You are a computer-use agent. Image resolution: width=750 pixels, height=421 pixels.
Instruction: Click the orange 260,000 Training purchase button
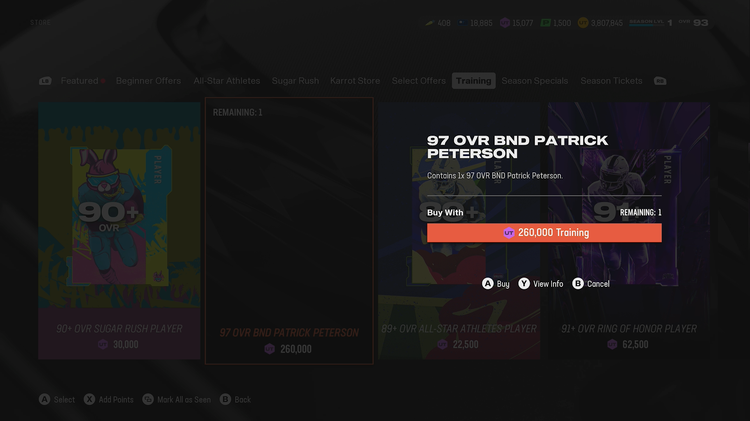point(544,232)
